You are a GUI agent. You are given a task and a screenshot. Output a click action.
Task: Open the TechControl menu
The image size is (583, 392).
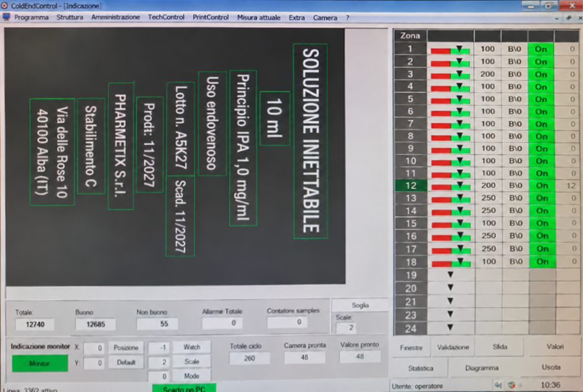(166, 17)
